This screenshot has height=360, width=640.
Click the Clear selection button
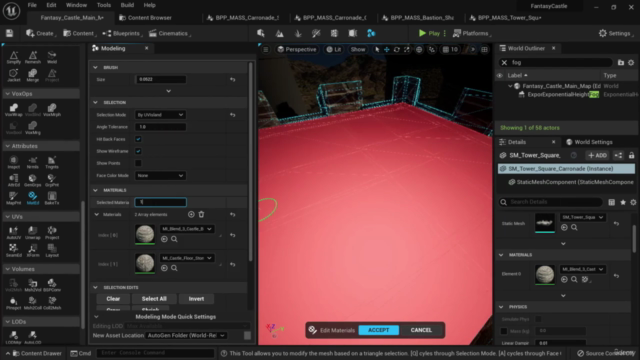pyautogui.click(x=113, y=299)
